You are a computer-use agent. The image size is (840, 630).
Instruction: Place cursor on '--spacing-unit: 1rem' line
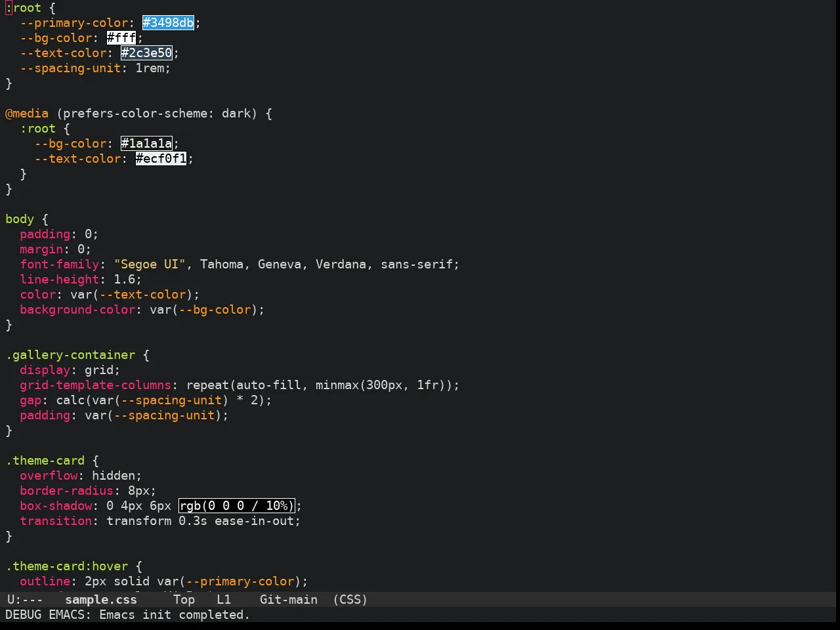pos(95,68)
